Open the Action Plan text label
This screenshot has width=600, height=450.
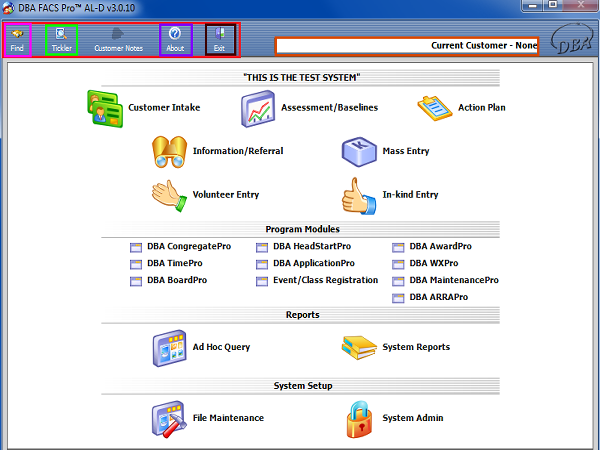coord(482,108)
